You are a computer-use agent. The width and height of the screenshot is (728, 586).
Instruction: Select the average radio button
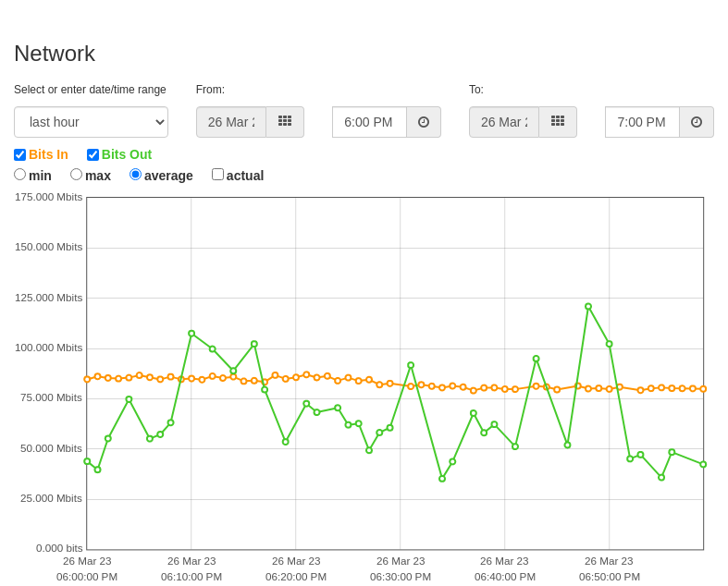[136, 175]
